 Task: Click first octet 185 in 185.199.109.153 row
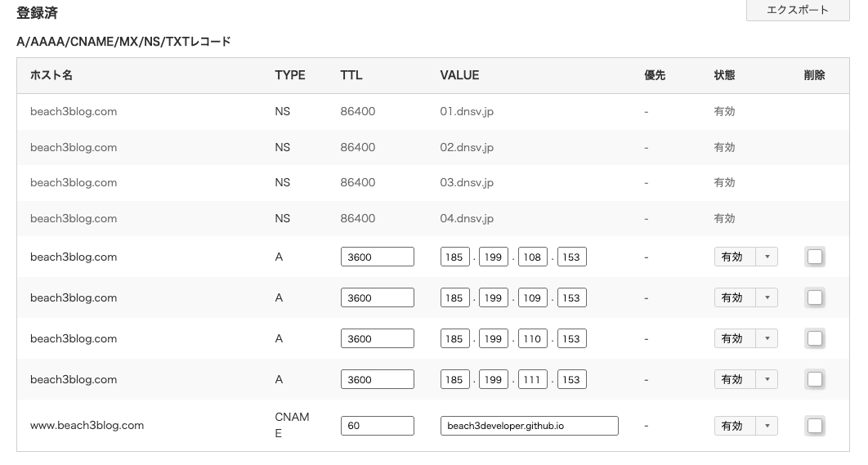tap(454, 297)
